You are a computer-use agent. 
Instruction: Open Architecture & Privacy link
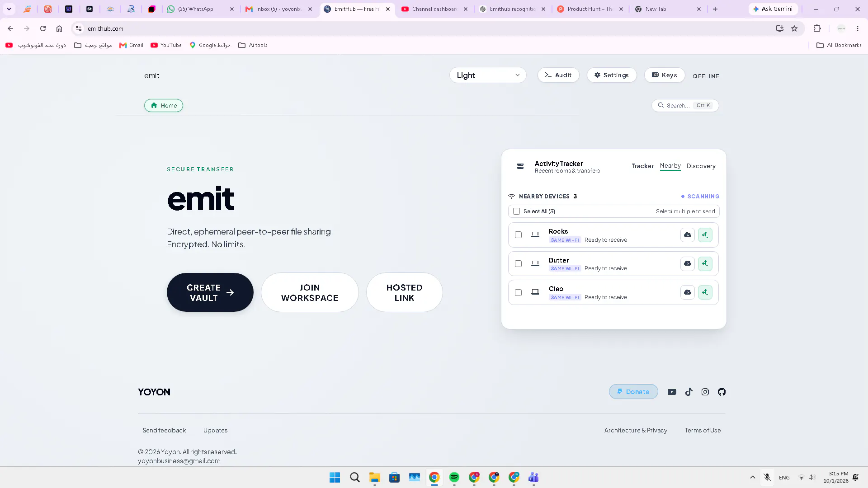[636, 430]
